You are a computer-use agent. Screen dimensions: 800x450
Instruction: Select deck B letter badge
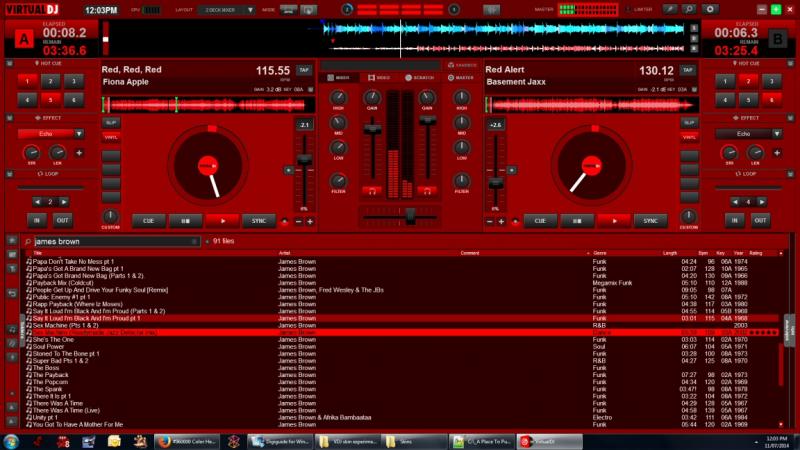click(778, 39)
